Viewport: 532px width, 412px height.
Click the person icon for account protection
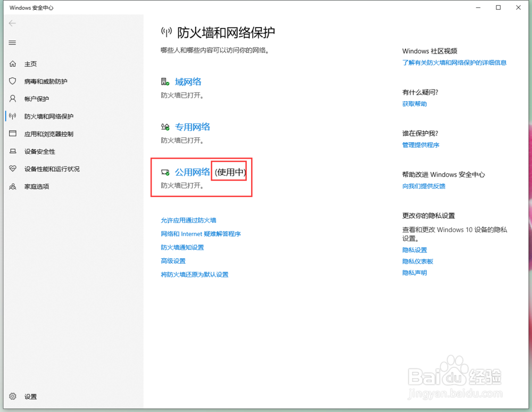click(13, 98)
